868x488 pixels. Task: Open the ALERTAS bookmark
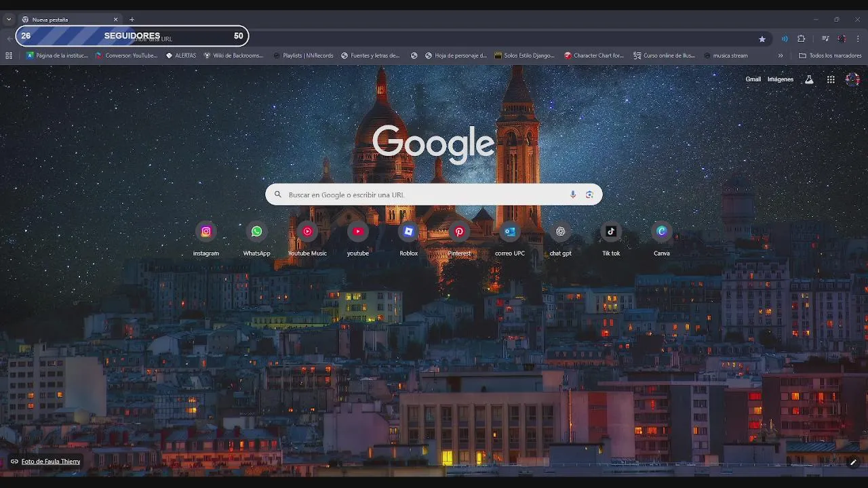click(181, 56)
